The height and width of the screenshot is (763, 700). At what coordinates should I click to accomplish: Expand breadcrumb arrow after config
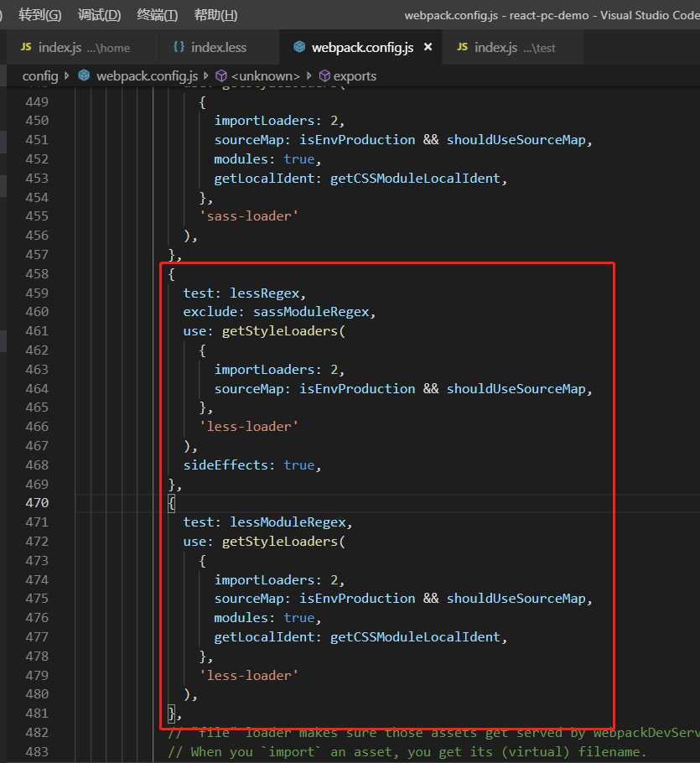click(x=66, y=76)
